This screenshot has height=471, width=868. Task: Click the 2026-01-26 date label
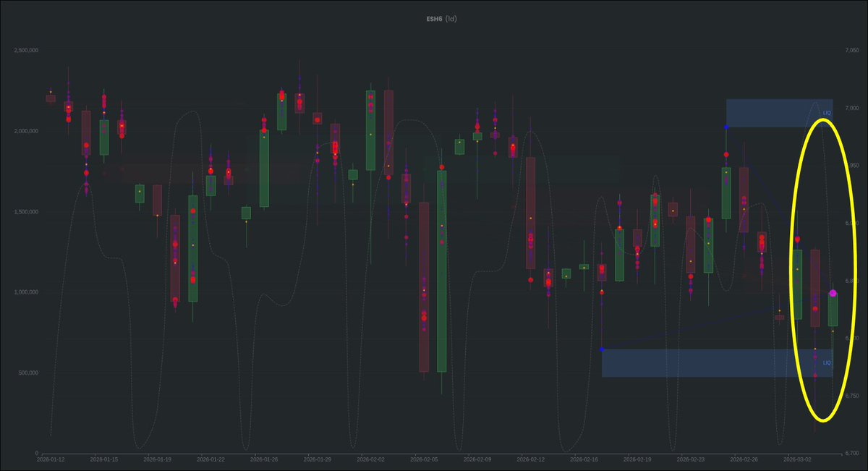point(263,459)
